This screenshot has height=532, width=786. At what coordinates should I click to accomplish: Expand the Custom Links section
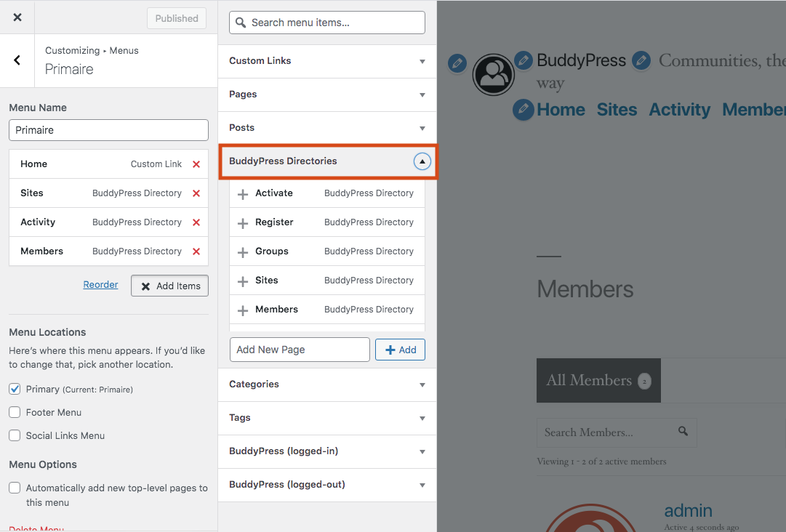point(327,61)
